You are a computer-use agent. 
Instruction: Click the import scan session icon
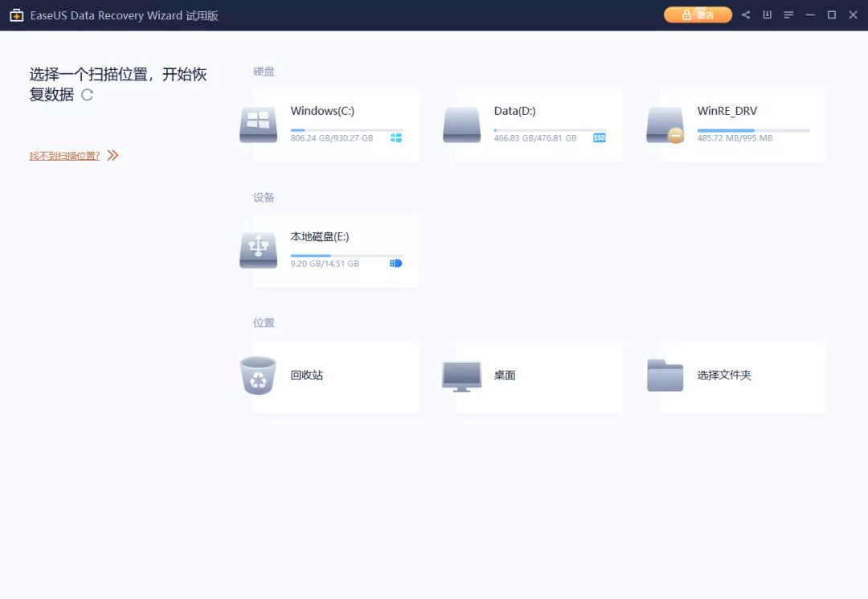pyautogui.click(x=768, y=15)
